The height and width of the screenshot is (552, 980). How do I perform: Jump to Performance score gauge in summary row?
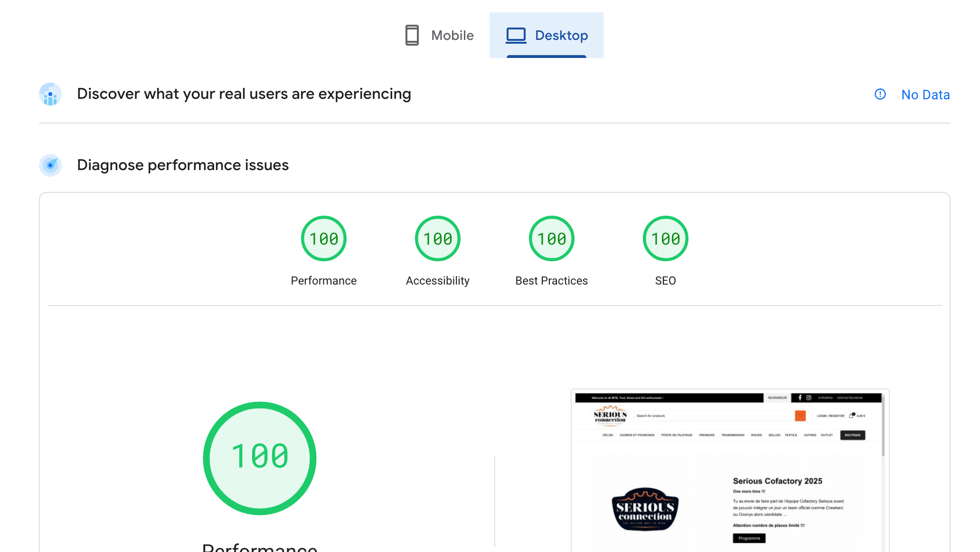324,238
